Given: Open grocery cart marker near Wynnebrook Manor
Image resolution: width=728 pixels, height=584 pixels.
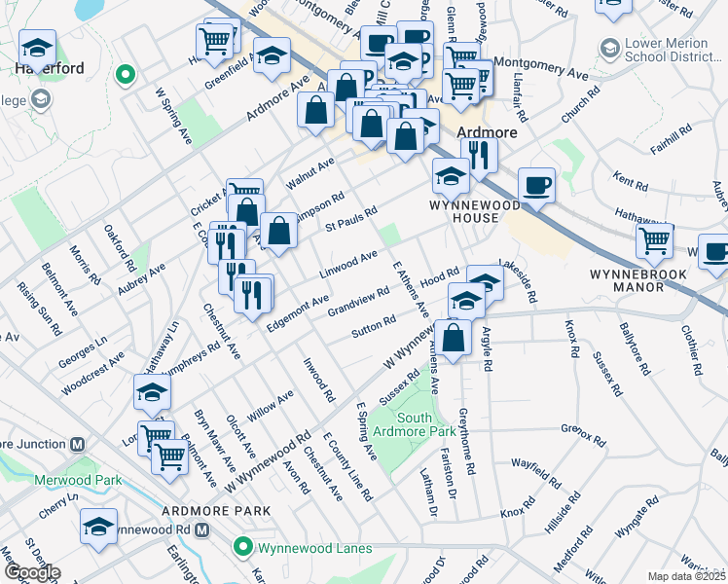Looking at the screenshot, I should (x=655, y=239).
